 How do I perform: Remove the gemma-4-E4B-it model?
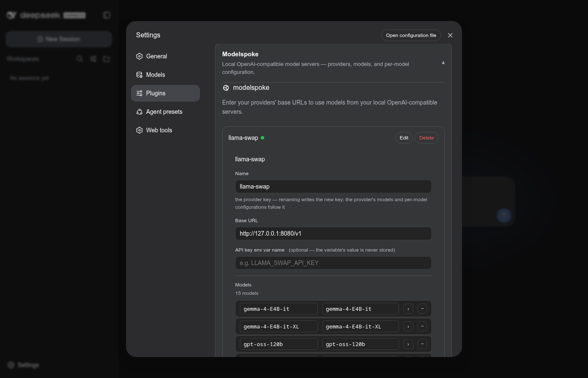423,309
